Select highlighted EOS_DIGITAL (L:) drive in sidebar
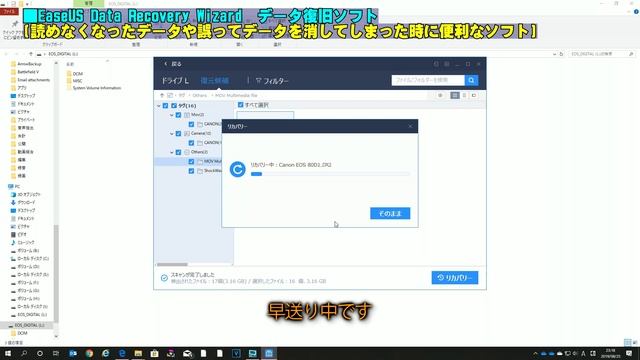640x360 pixels. (x=27, y=325)
